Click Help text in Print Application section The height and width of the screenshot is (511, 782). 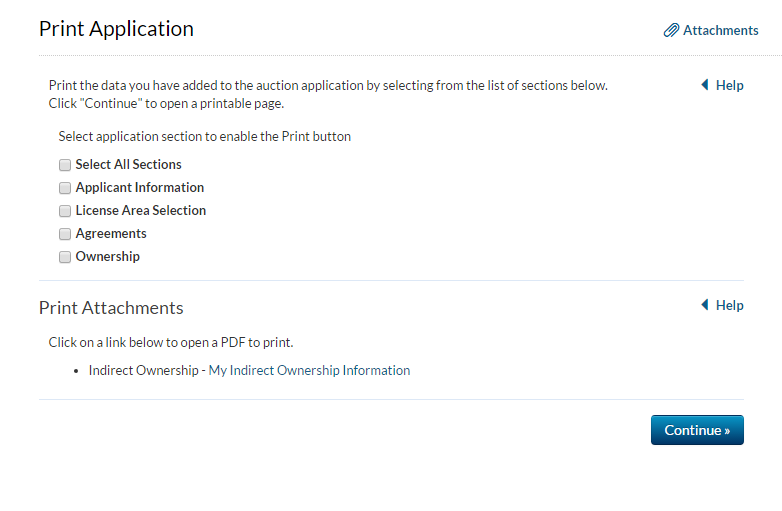(x=729, y=86)
